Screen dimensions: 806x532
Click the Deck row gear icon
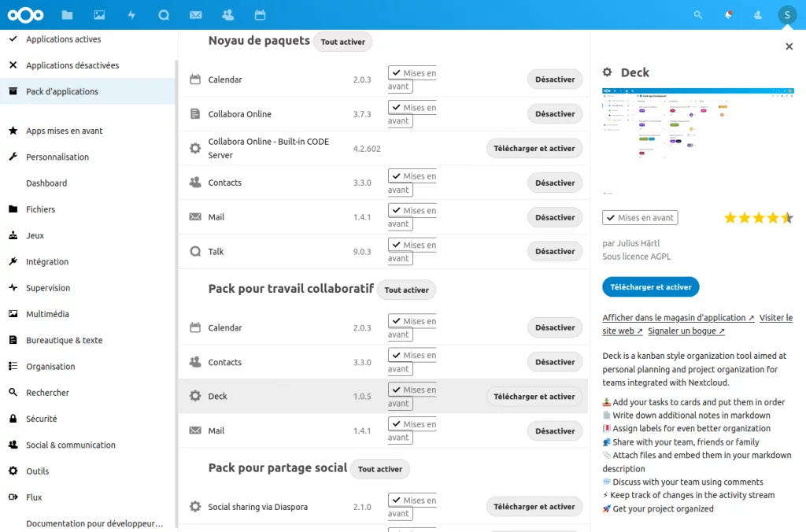195,396
